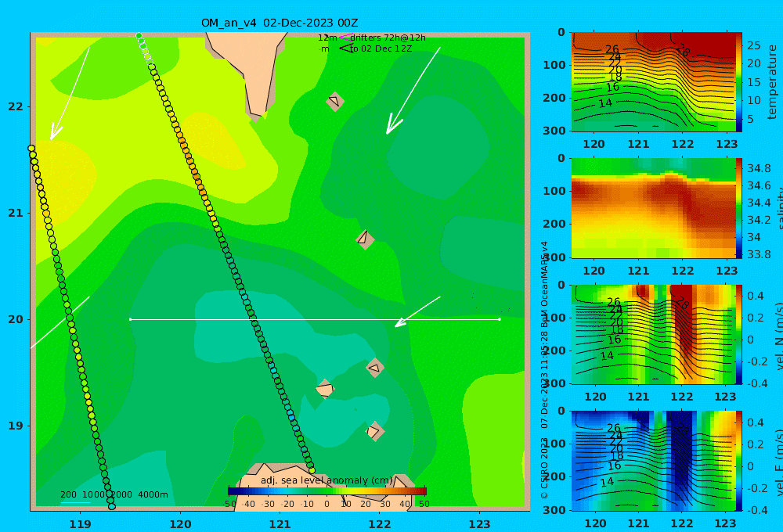Click the "14" contour label in temperature panel
The height and width of the screenshot is (532, 783).
coord(605,103)
